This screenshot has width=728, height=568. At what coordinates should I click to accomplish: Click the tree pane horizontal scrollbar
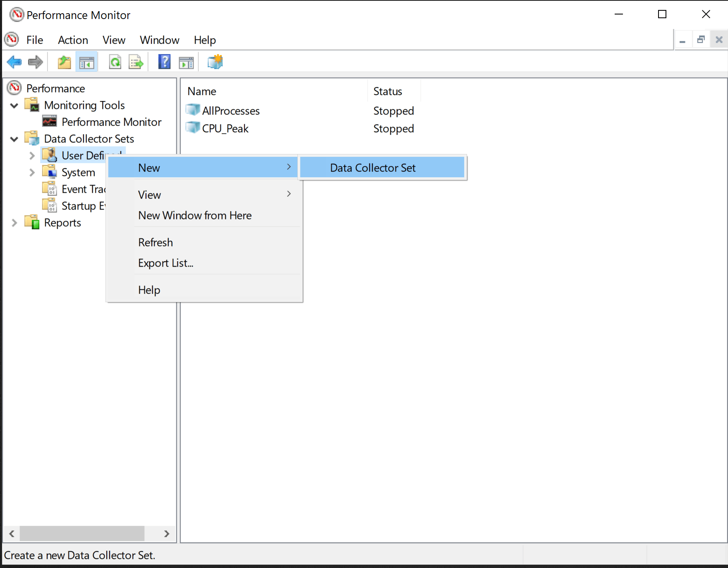82,534
